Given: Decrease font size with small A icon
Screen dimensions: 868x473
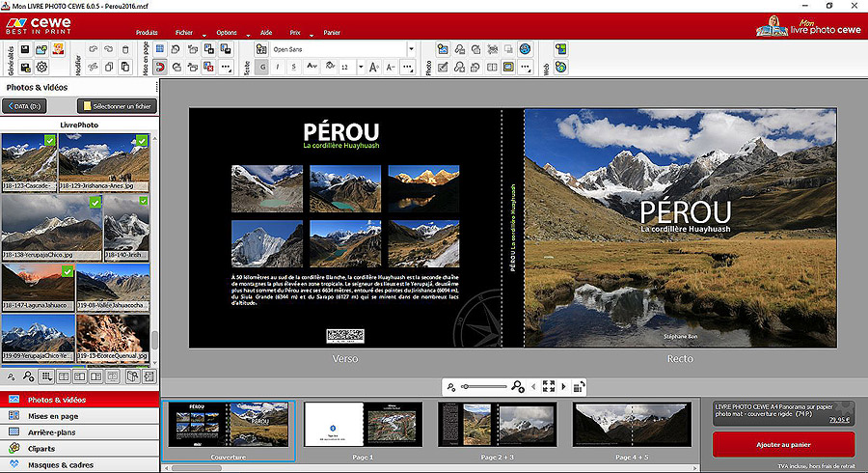Looking at the screenshot, I should [x=391, y=67].
